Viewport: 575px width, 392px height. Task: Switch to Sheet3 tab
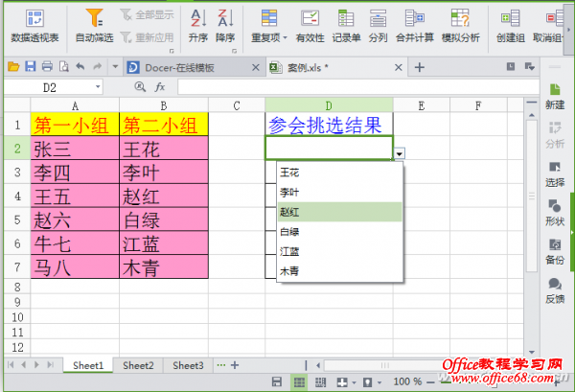[x=188, y=365]
